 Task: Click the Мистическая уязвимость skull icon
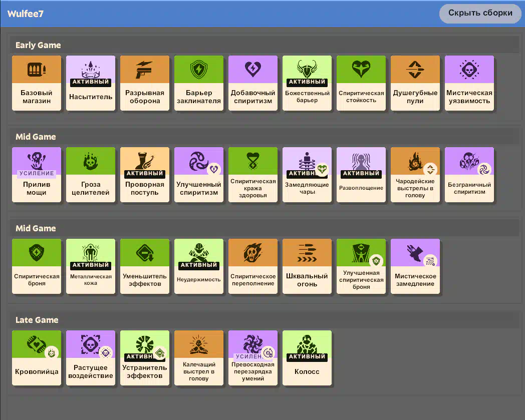(x=469, y=69)
